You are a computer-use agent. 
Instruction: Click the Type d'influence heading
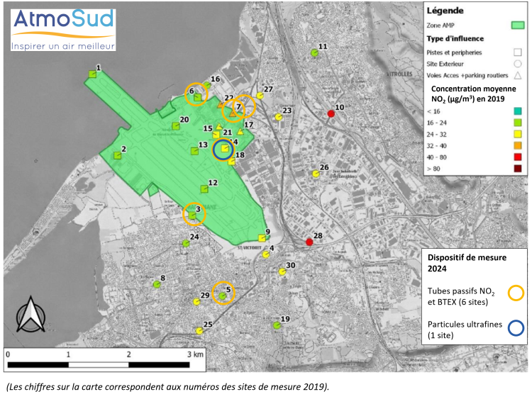(x=455, y=39)
